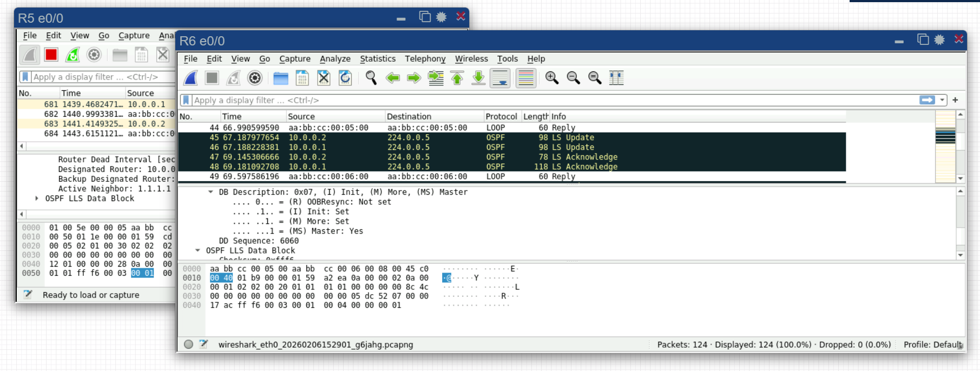The width and height of the screenshot is (980, 371).
Task: Jump to the first packet
Action: coord(457,78)
